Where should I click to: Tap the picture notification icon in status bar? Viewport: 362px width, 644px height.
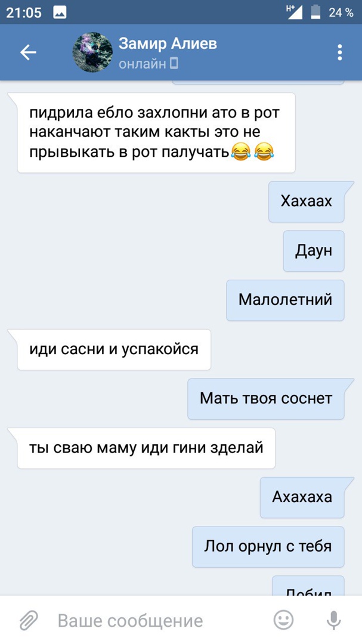pos(60,13)
